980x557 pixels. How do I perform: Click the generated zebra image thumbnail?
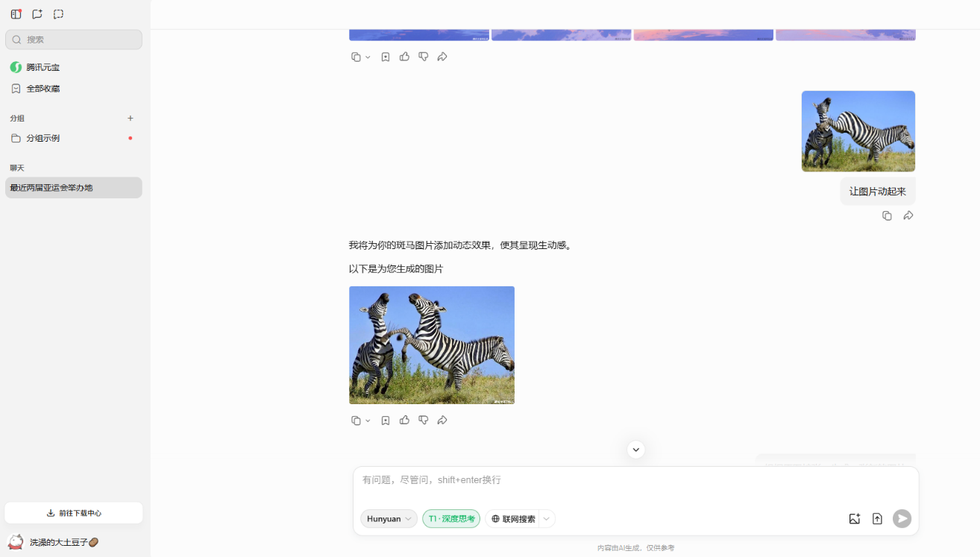coord(432,345)
